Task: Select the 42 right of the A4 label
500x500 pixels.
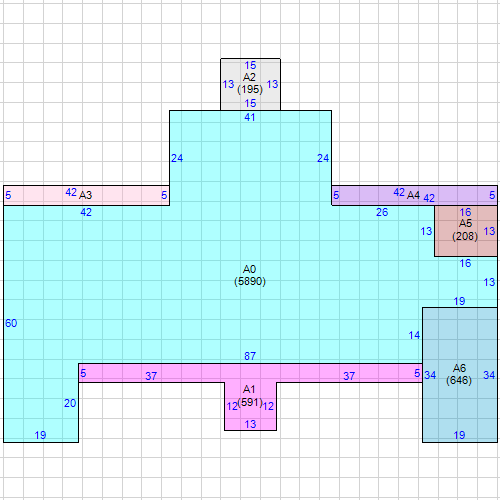Action: pos(429,198)
